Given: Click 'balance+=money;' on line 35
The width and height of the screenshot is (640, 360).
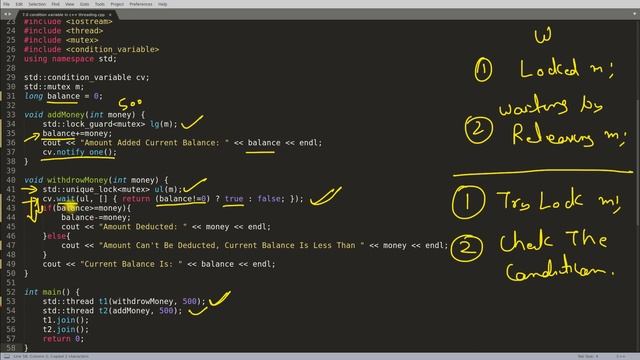Looking at the screenshot, I should (x=77, y=133).
